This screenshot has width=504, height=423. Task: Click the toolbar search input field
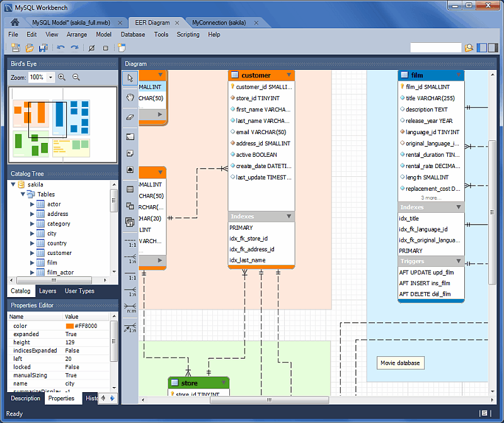point(435,48)
